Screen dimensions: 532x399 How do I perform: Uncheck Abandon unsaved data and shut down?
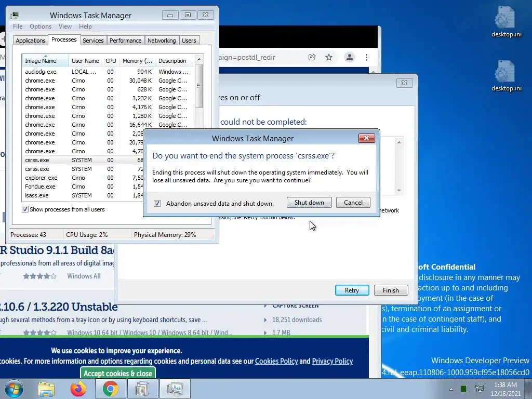(157, 204)
